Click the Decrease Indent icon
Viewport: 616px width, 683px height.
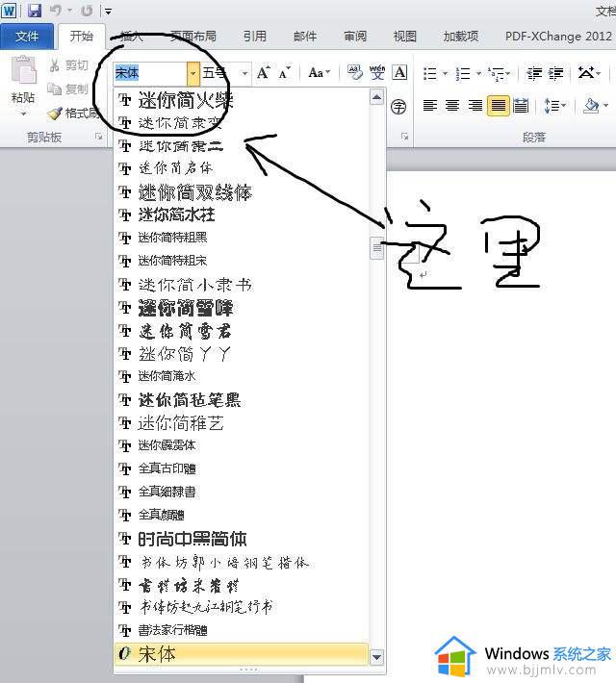[x=533, y=73]
